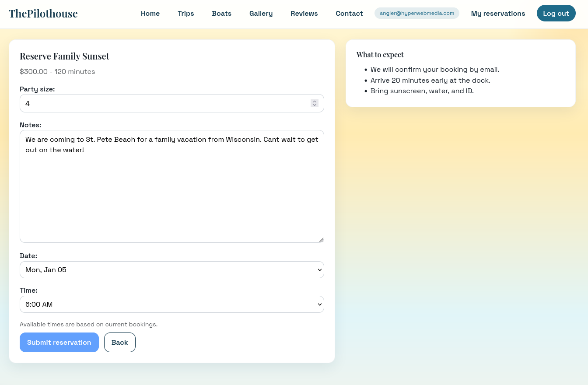Select the Home menu item
This screenshot has width=588, height=385.
(x=150, y=13)
